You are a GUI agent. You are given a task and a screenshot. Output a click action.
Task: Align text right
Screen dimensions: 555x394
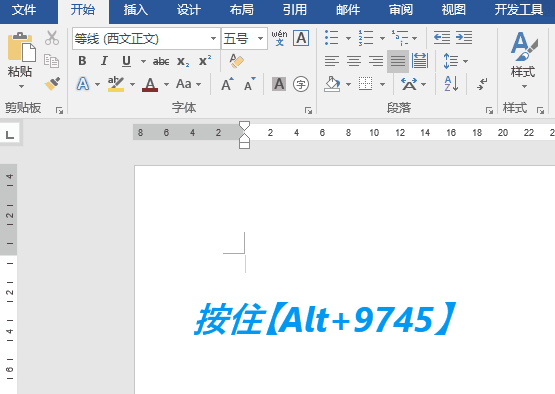point(376,61)
